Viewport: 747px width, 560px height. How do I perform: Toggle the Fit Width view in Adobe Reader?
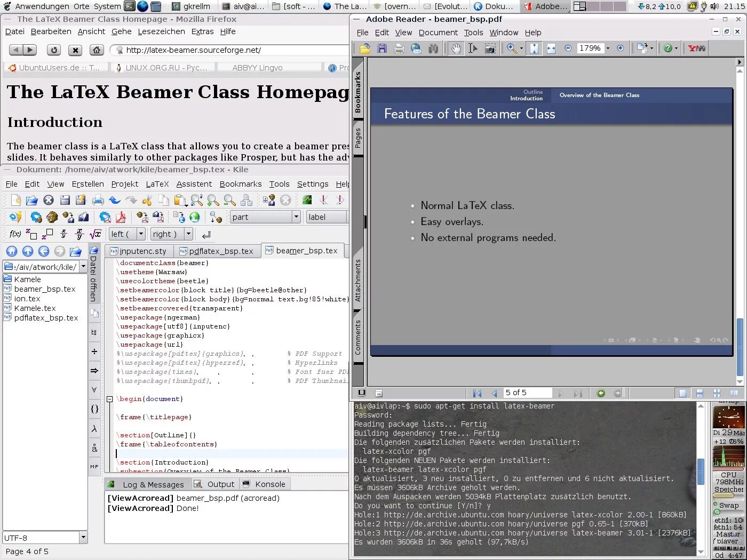click(x=551, y=49)
